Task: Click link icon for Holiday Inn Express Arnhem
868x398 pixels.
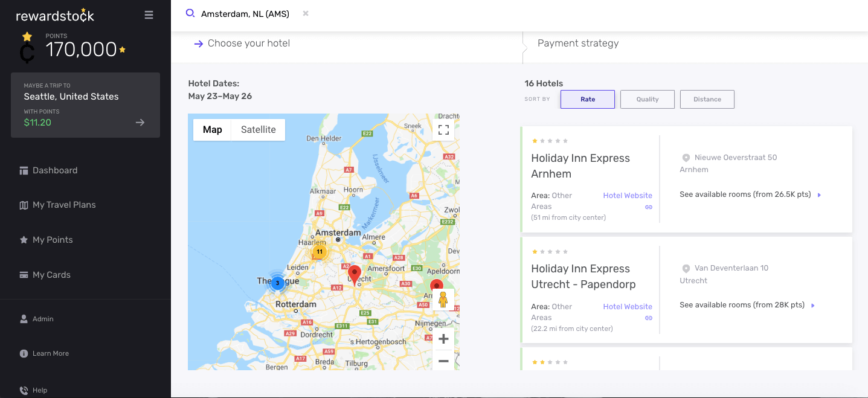Action: (649, 207)
